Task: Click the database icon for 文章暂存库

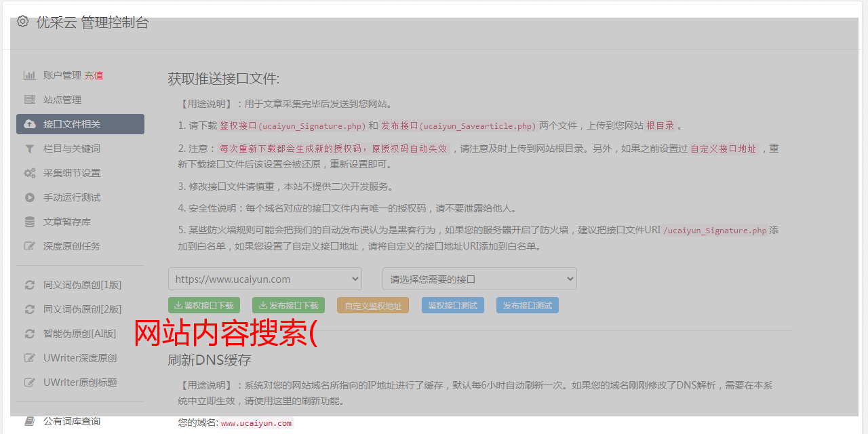Action: click(x=30, y=222)
